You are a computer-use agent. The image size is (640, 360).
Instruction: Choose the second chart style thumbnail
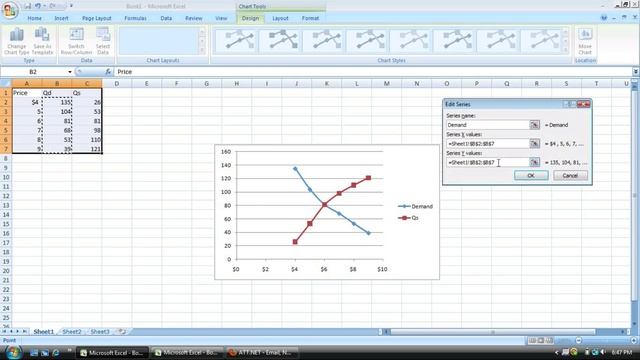click(281, 40)
